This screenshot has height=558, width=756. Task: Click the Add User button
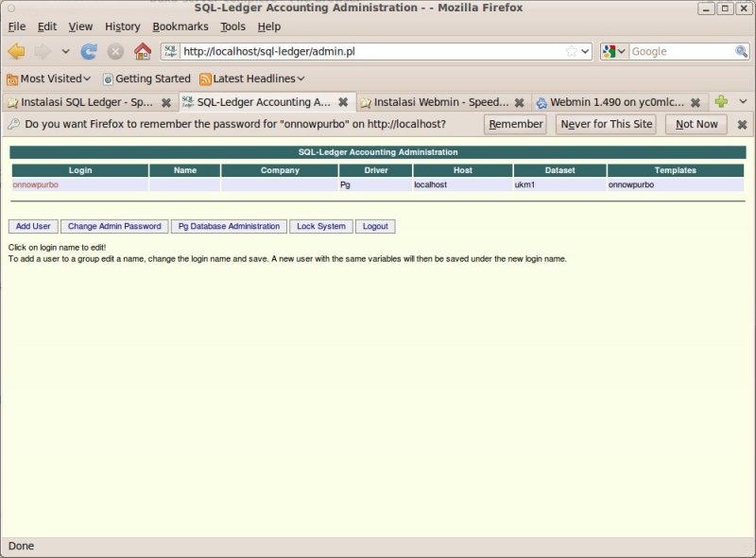(x=33, y=226)
